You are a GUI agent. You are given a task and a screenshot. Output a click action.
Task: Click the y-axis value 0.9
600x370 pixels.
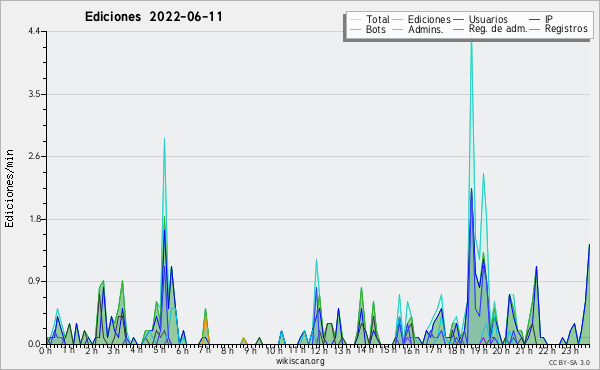[34, 282]
